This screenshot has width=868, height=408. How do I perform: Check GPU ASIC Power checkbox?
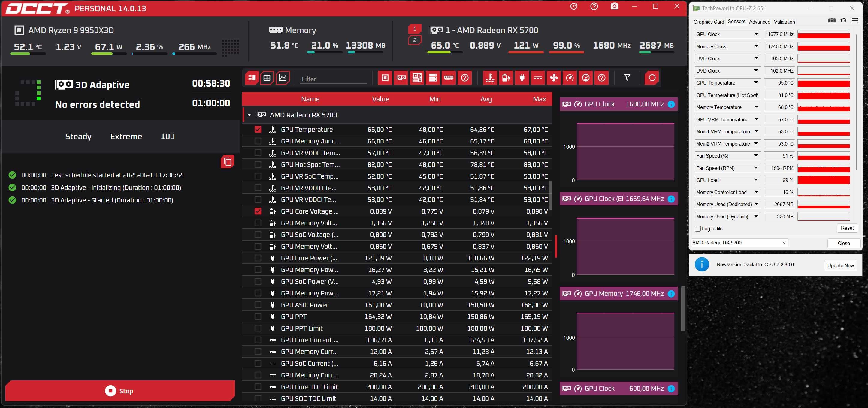[x=258, y=305]
